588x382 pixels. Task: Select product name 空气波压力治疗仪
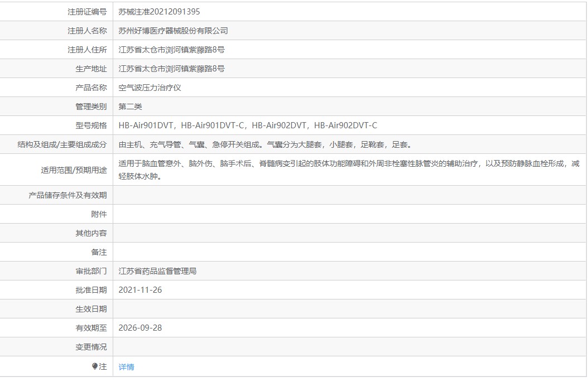pyautogui.click(x=150, y=88)
